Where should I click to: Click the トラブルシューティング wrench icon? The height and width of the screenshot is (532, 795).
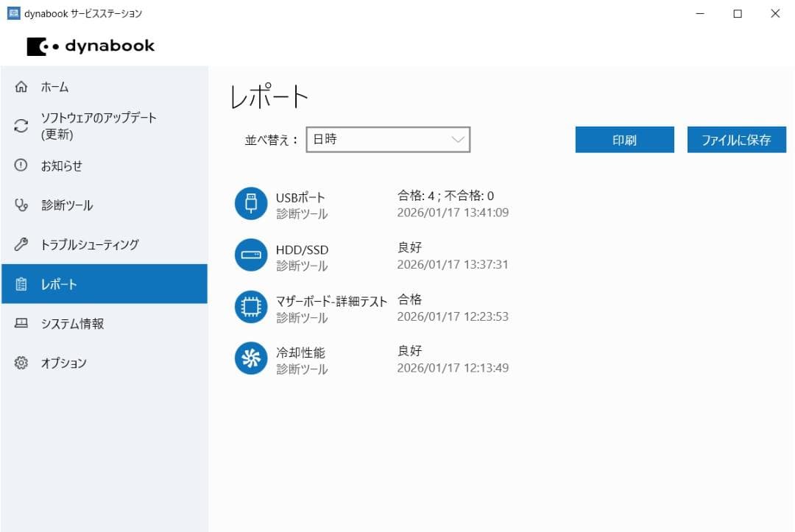19,244
